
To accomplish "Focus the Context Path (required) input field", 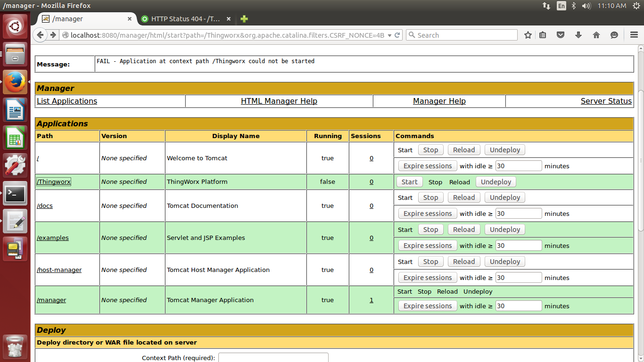I will click(x=273, y=357).
